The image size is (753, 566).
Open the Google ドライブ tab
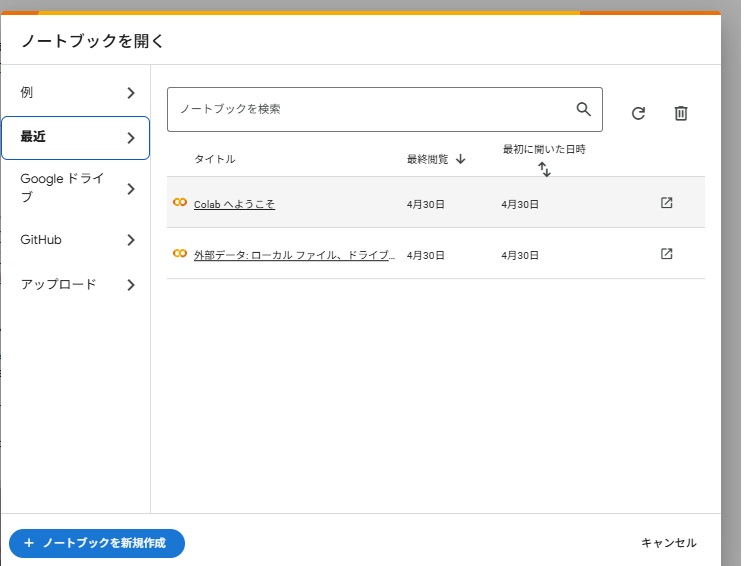pyautogui.click(x=76, y=188)
